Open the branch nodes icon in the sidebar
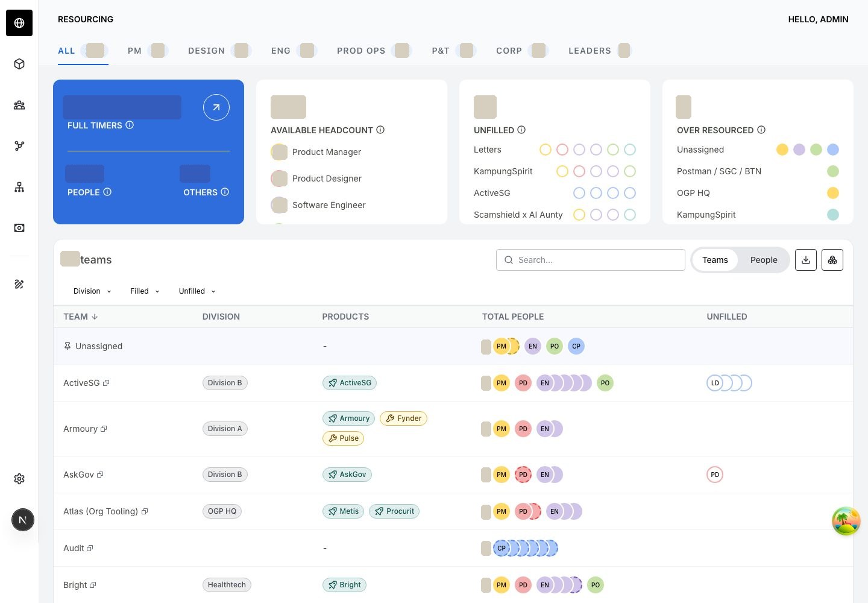868x603 pixels. click(19, 146)
